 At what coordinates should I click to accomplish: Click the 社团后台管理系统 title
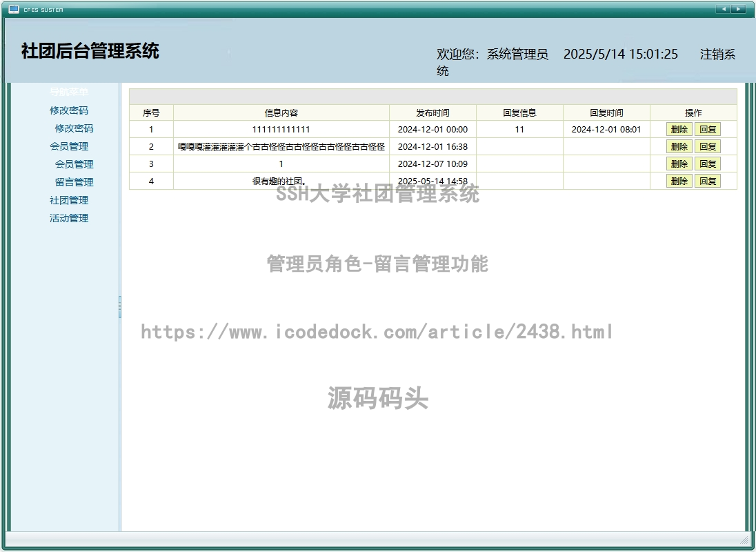90,51
